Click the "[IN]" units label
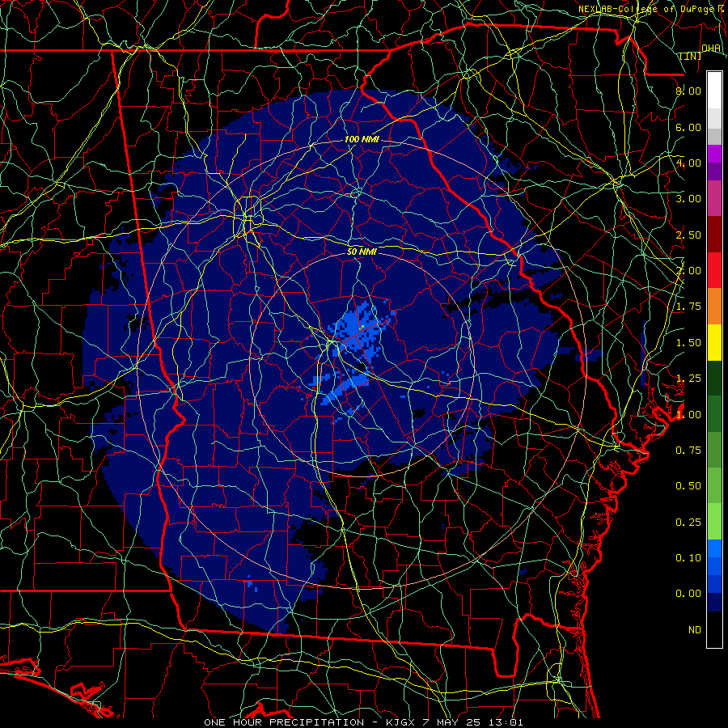 tap(691, 56)
